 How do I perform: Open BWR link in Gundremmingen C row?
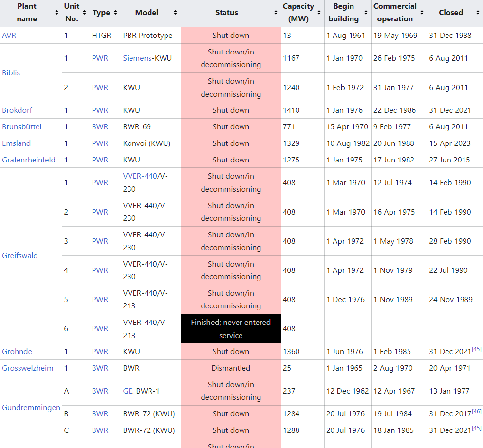[x=100, y=430]
